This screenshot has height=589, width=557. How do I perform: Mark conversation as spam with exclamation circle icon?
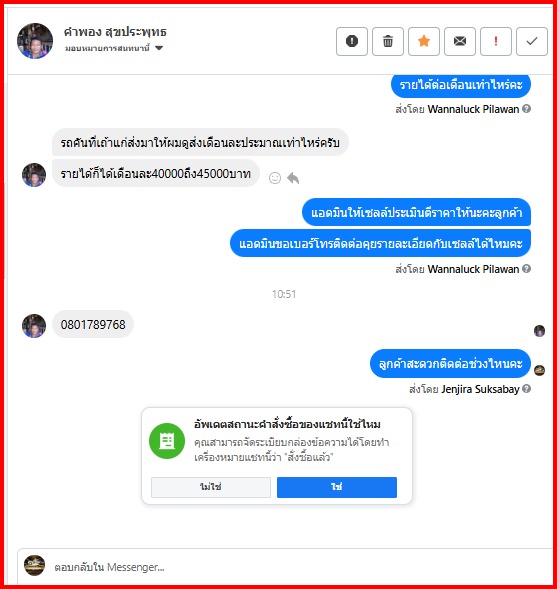352,41
